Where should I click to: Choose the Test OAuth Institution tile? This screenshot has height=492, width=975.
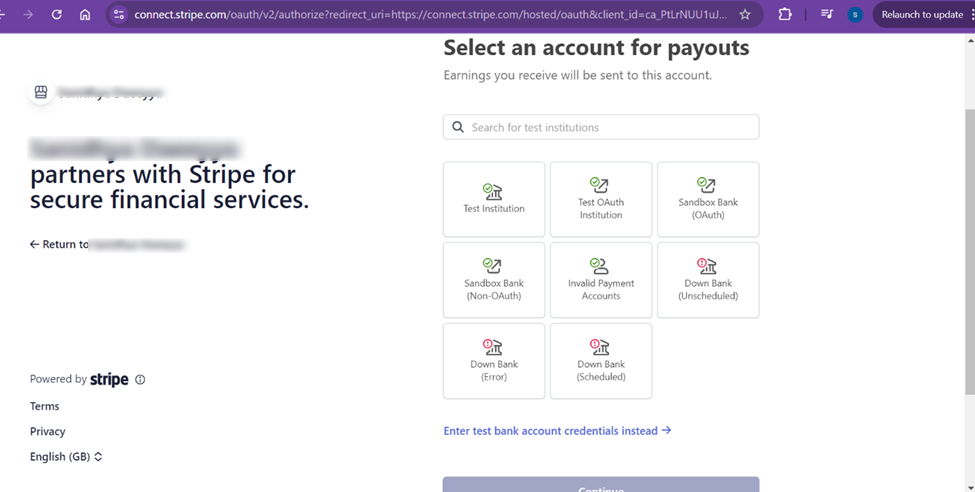(x=601, y=200)
